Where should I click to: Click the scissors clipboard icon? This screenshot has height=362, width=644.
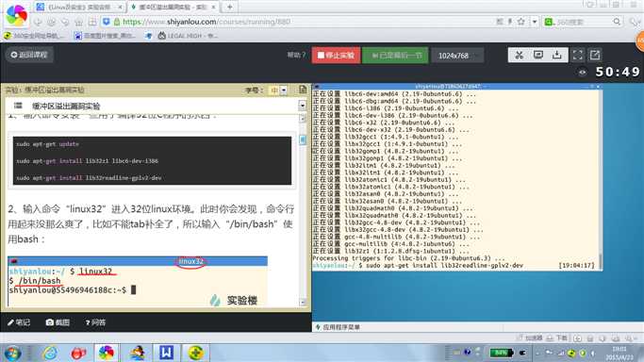tap(520, 55)
